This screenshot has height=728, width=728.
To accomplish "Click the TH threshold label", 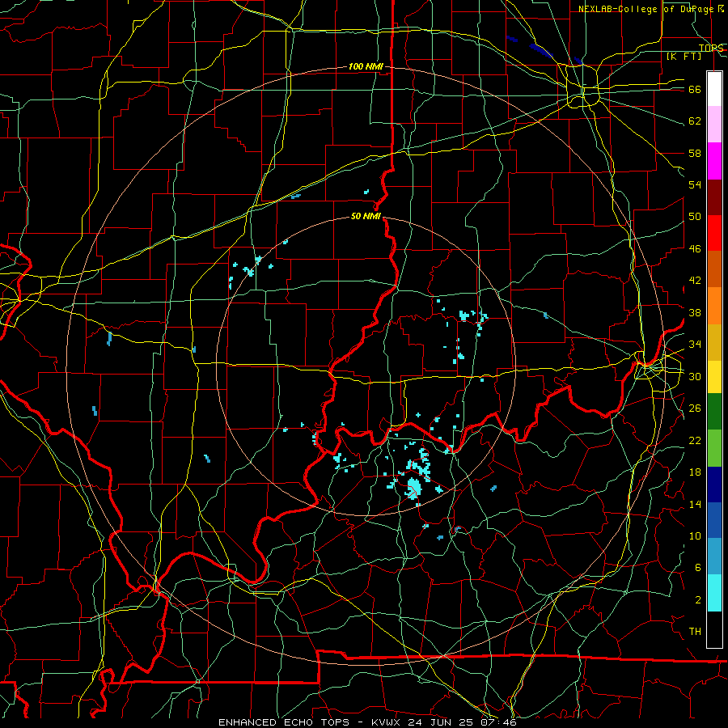I will coord(695,632).
